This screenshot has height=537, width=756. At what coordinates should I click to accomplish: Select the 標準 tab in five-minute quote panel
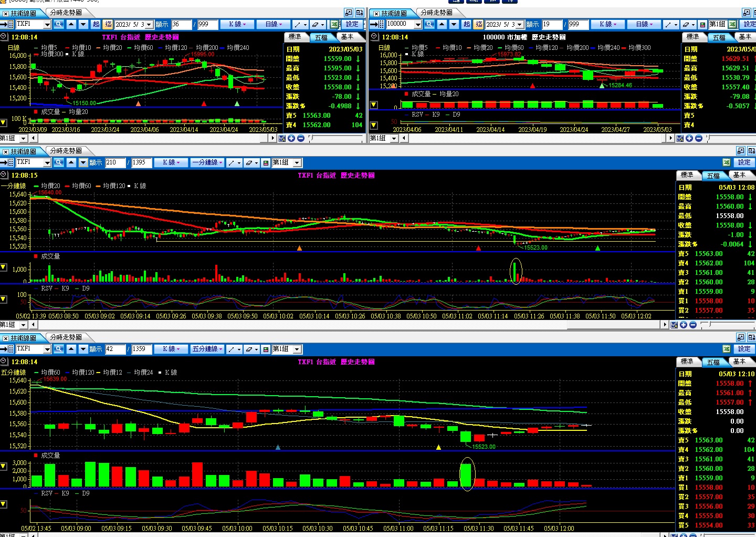pos(687,362)
